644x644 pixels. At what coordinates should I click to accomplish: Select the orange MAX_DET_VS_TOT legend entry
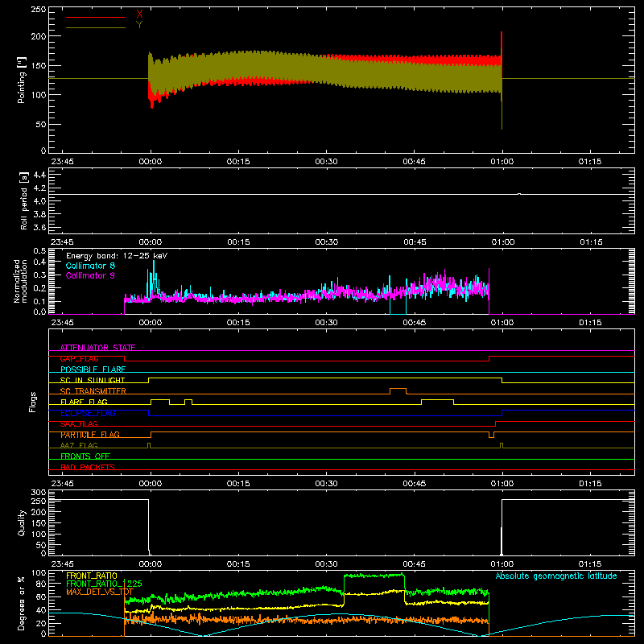100,592
